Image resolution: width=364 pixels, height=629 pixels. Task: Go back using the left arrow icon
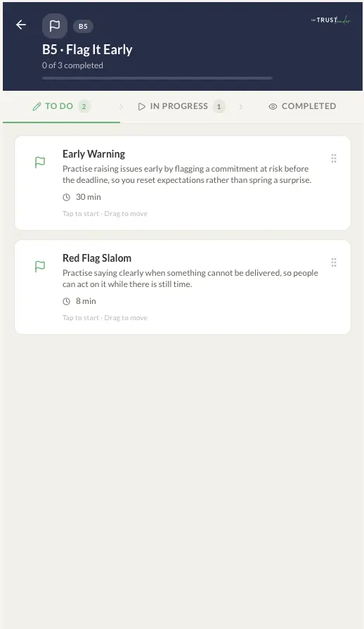pos(21,25)
